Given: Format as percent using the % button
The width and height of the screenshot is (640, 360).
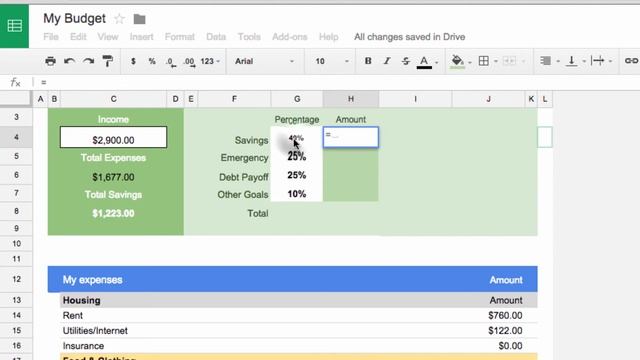Looking at the screenshot, I should click(x=152, y=61).
